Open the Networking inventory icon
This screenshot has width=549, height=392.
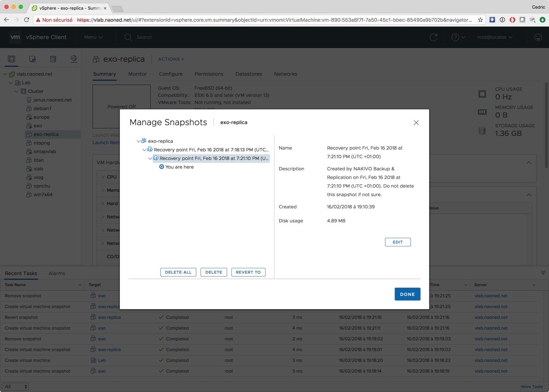(74, 59)
